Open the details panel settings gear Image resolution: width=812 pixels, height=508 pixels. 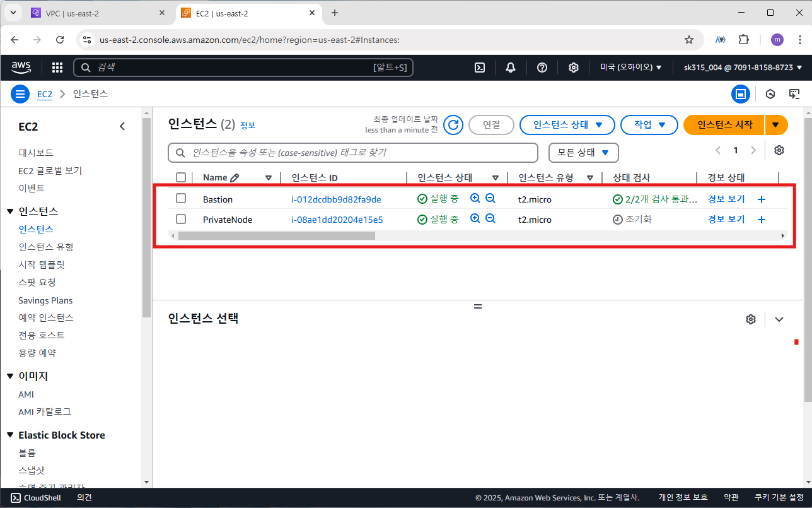[750, 319]
